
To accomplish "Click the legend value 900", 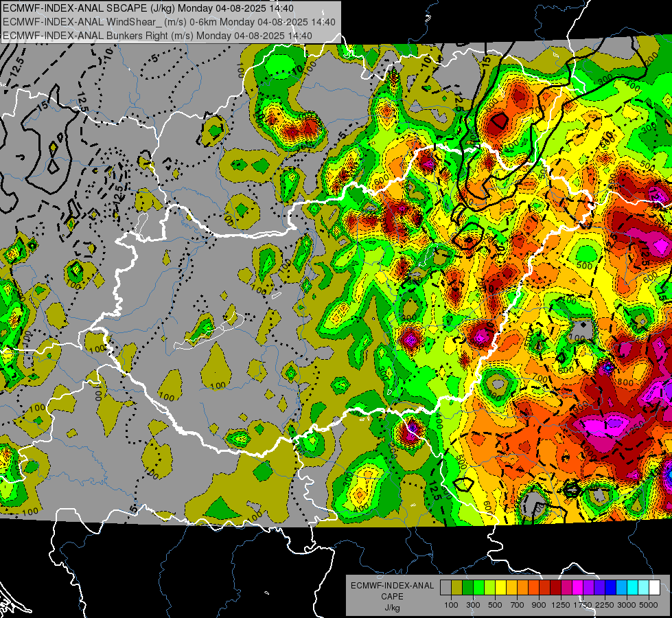I will click(539, 605).
